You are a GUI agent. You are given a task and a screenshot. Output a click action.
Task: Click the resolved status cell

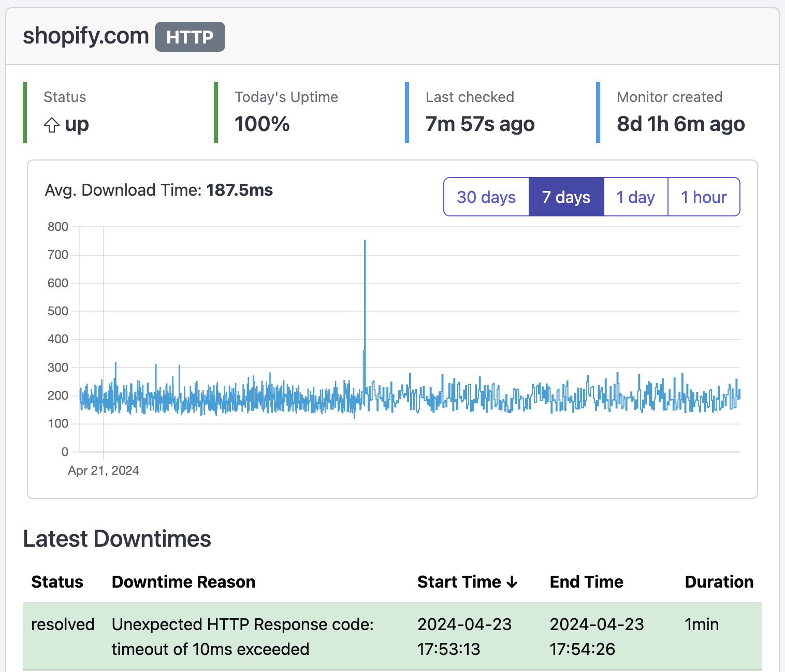63,624
